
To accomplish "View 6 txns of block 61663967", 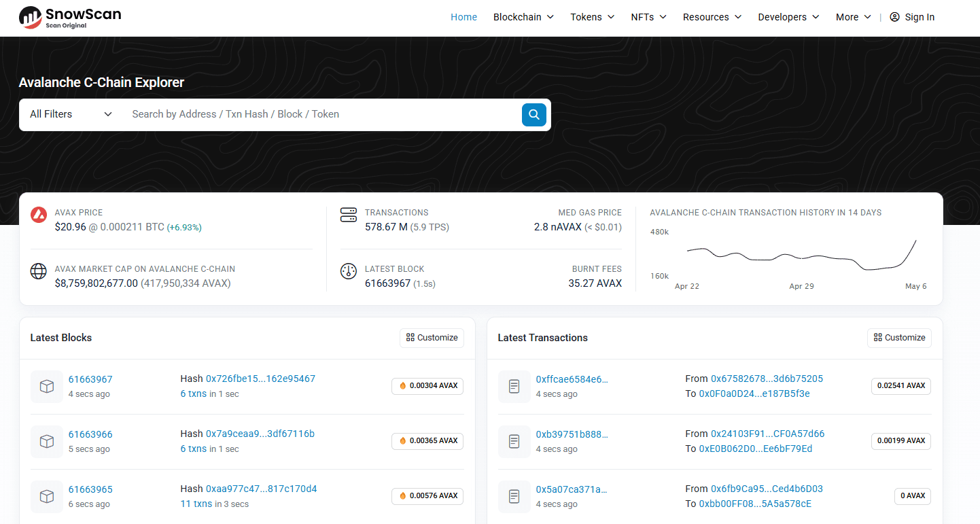I will [193, 394].
